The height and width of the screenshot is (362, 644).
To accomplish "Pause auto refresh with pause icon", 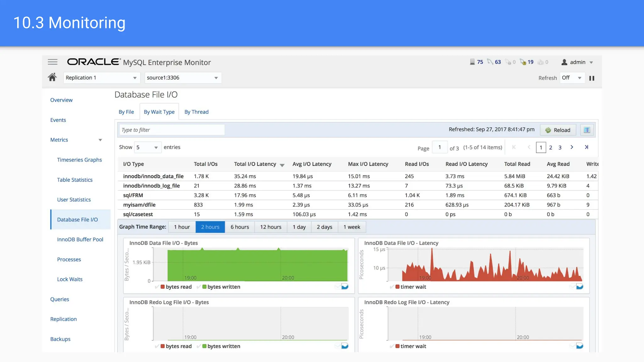I will coord(591,78).
